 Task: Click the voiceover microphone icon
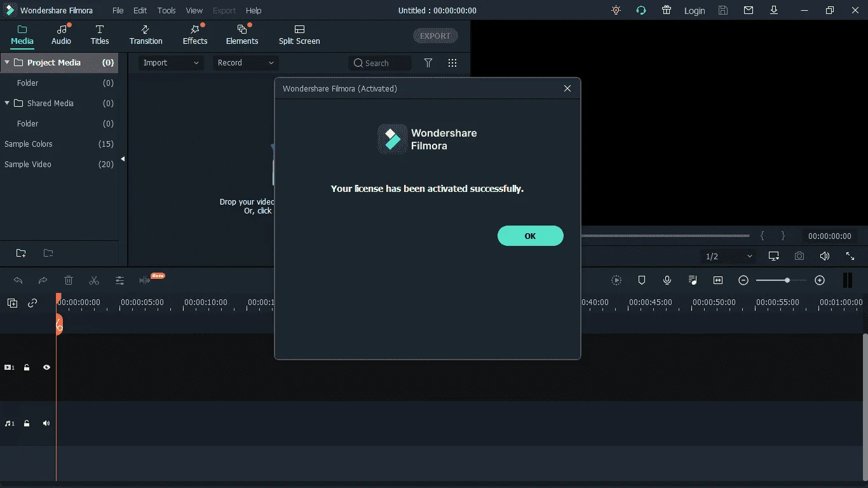click(667, 280)
